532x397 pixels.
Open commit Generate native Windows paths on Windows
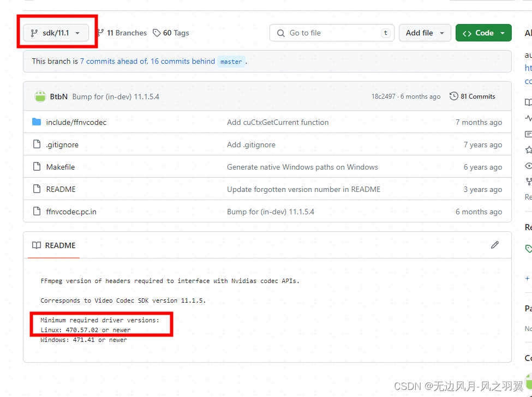point(302,167)
